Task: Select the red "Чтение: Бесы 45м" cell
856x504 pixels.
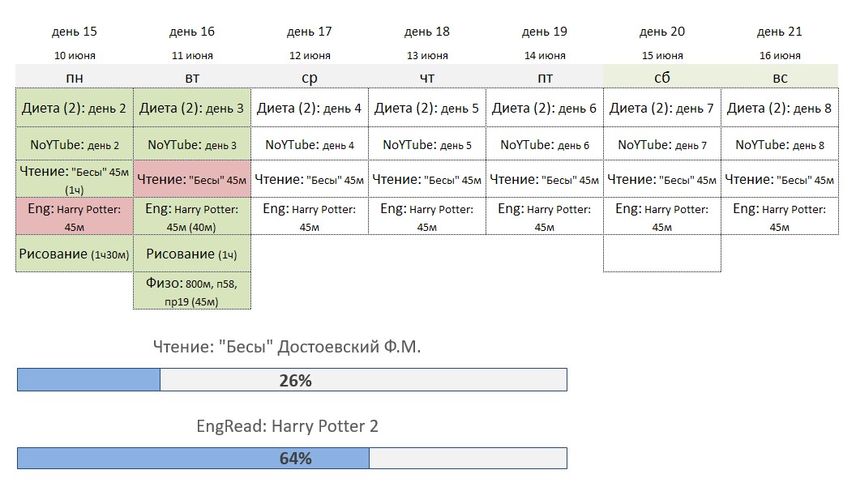Action: tap(192, 179)
